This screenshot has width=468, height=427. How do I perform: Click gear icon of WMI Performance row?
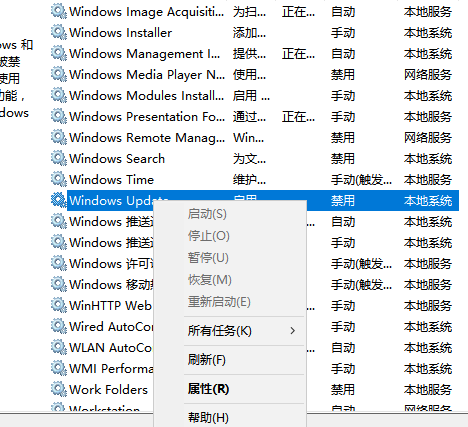coord(59,368)
